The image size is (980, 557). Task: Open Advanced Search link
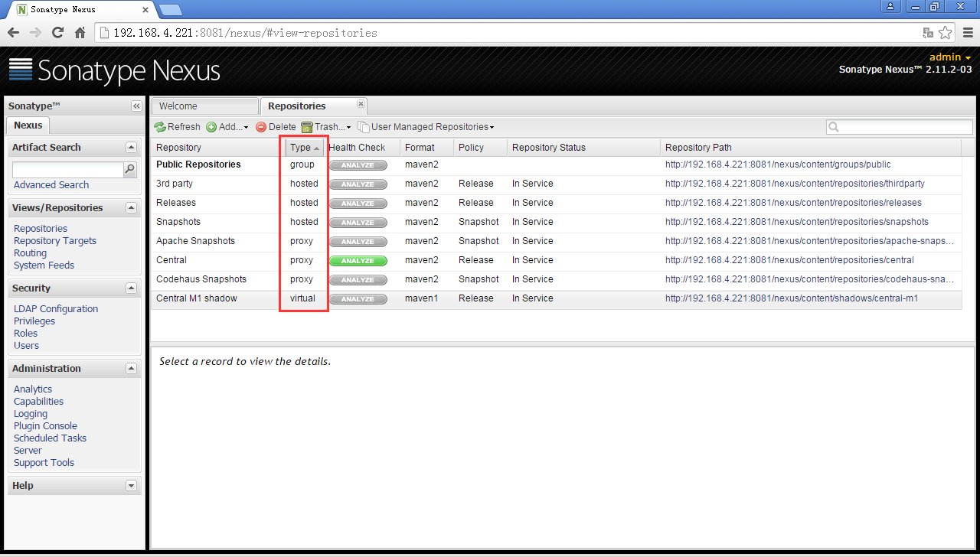click(x=51, y=185)
